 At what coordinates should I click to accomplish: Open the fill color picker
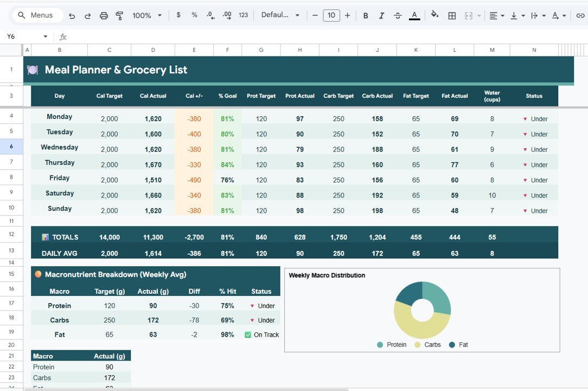click(x=435, y=15)
